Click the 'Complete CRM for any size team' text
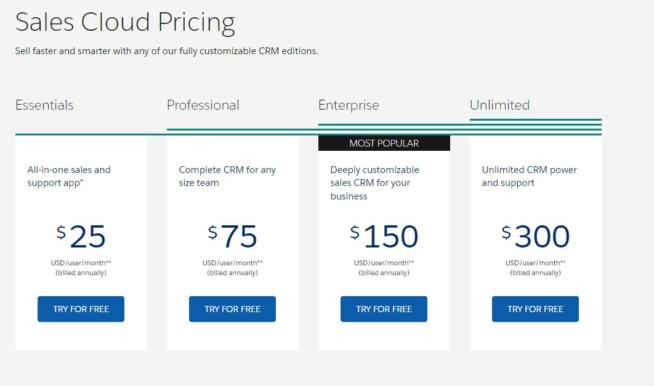The image size is (654, 386). coord(227,176)
